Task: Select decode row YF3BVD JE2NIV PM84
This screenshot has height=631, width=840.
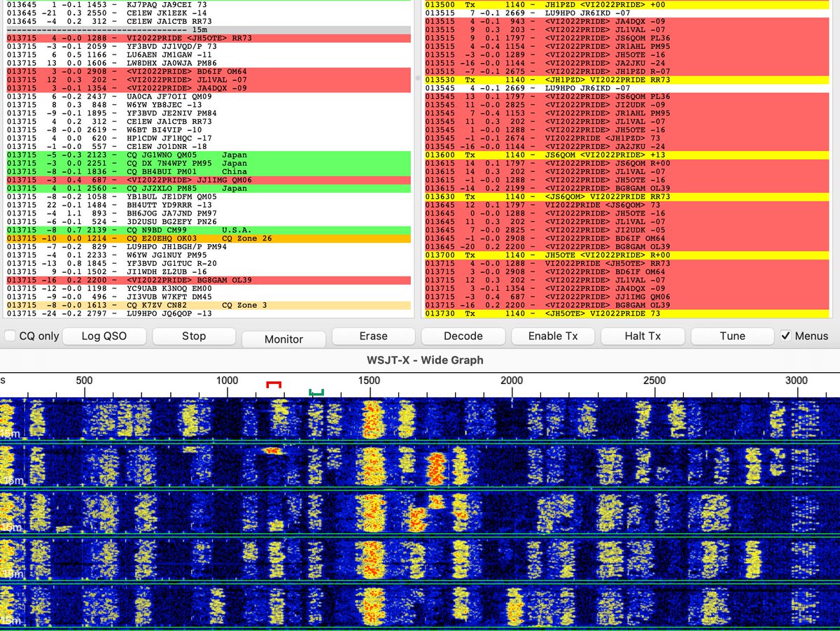Action: 207,113
